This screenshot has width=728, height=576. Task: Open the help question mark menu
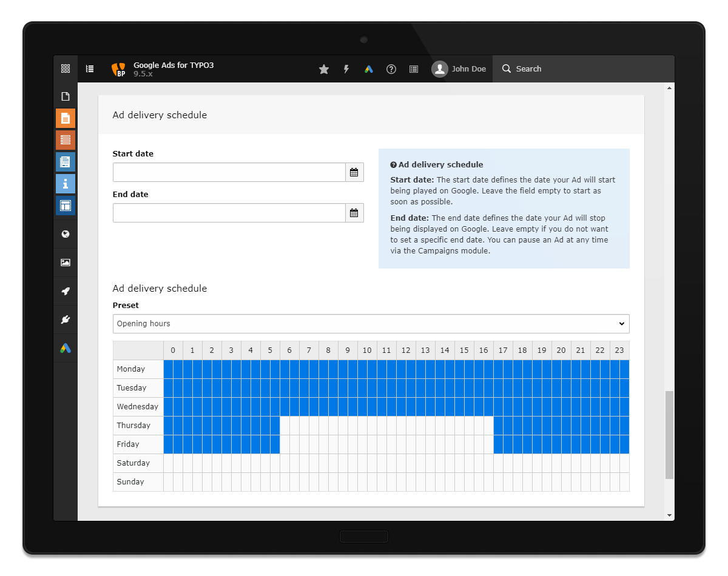pos(391,69)
